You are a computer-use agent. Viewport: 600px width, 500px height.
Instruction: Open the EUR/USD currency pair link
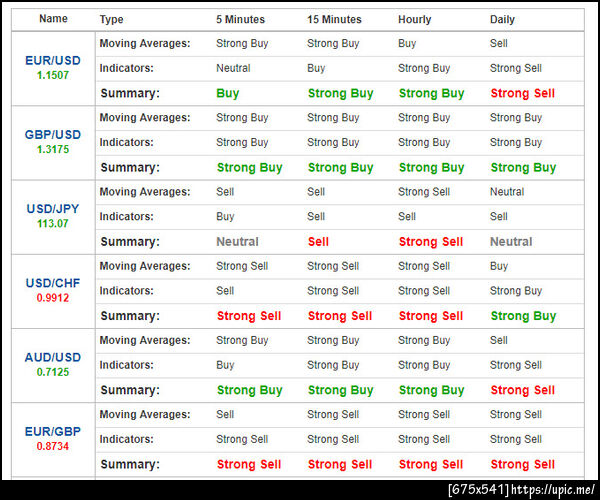point(53,60)
